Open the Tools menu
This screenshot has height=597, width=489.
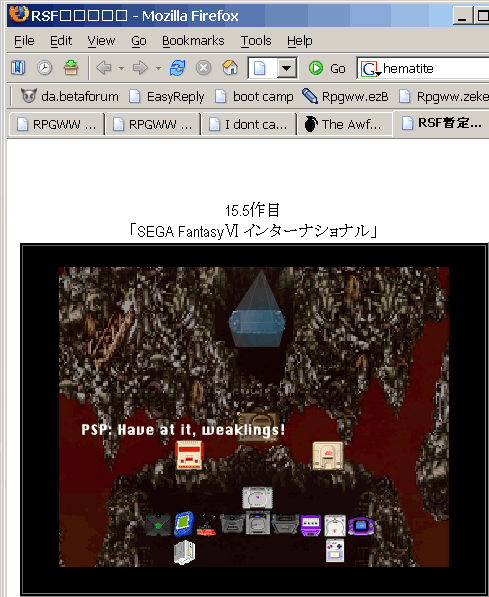pyautogui.click(x=256, y=41)
